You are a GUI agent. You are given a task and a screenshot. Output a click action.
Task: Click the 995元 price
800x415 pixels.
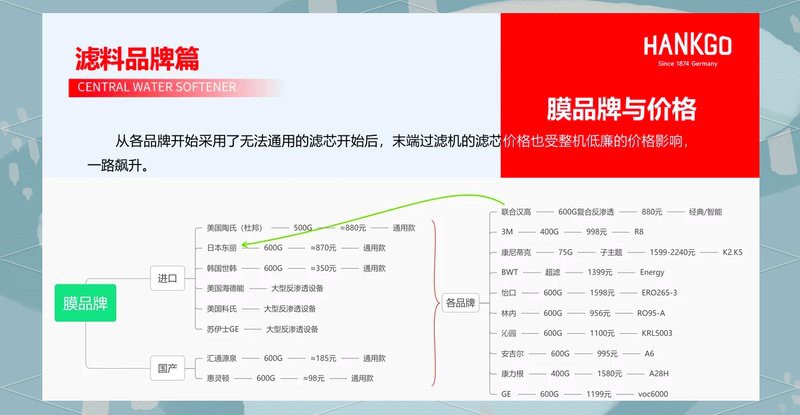pos(607,353)
